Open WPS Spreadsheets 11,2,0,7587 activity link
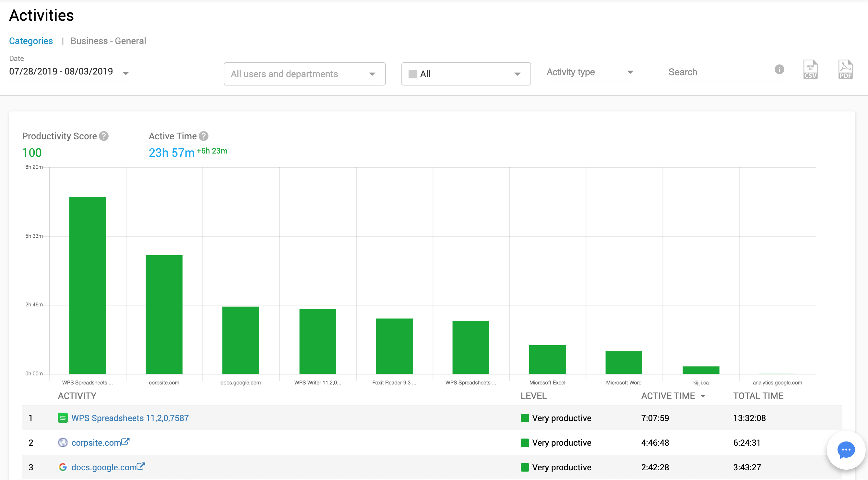The width and height of the screenshot is (868, 480). [x=130, y=418]
